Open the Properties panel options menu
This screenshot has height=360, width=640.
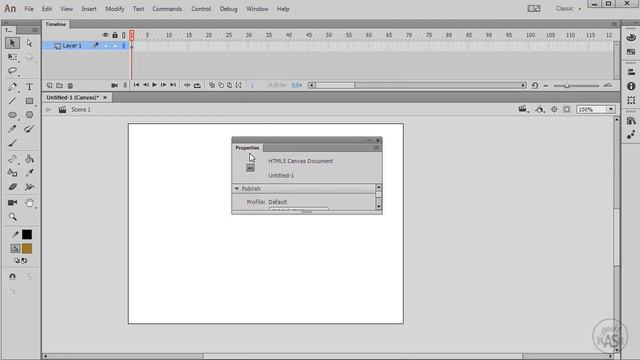376,147
